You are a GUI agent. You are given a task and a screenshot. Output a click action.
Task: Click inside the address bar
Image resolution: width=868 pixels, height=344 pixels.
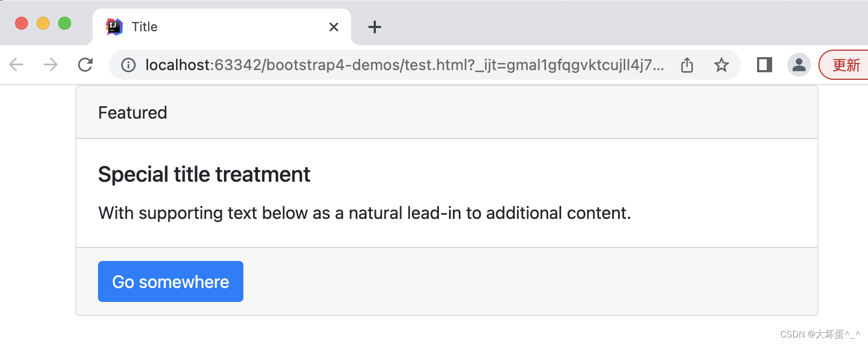coord(377,65)
